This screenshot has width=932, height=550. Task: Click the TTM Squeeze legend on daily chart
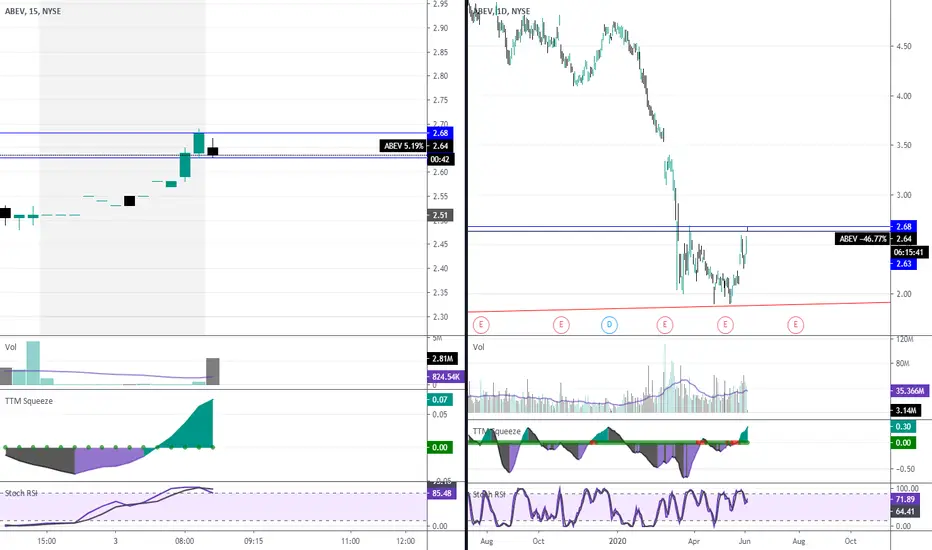[x=497, y=431]
